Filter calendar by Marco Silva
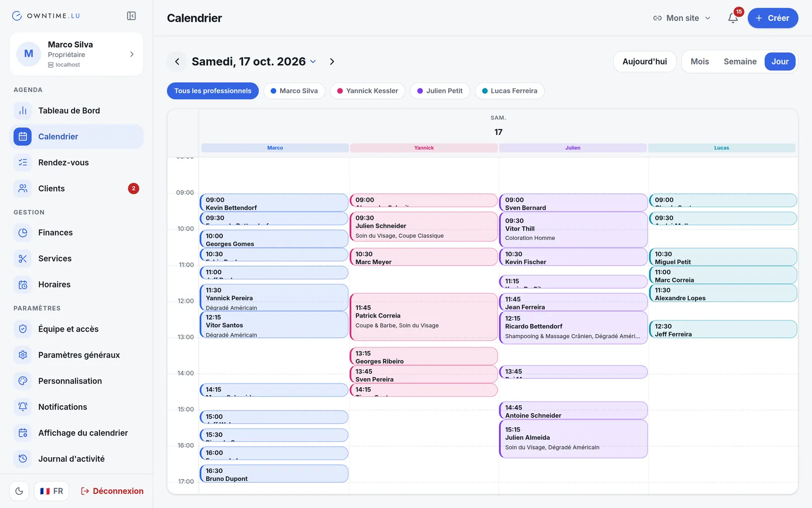The image size is (812, 508). [294, 91]
